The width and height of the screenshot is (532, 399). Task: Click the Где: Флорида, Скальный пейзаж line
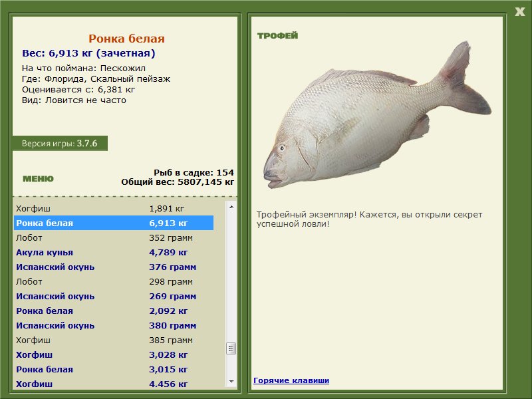pos(96,79)
